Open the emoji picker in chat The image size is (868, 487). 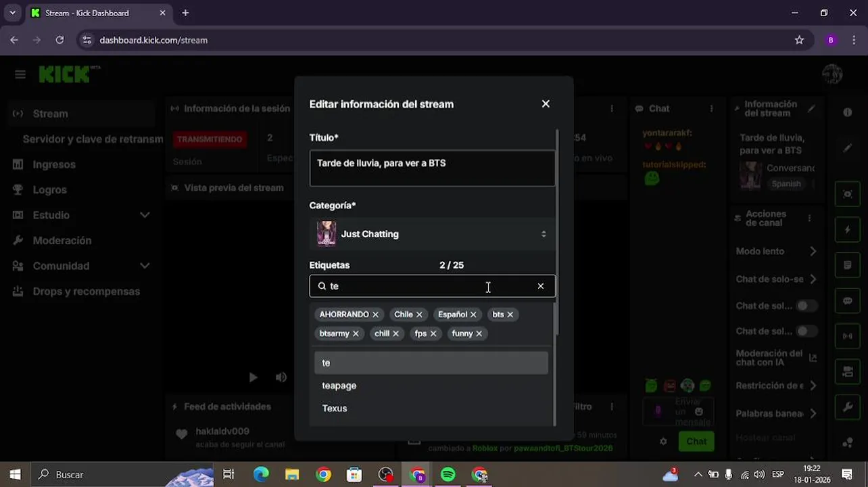(699, 411)
